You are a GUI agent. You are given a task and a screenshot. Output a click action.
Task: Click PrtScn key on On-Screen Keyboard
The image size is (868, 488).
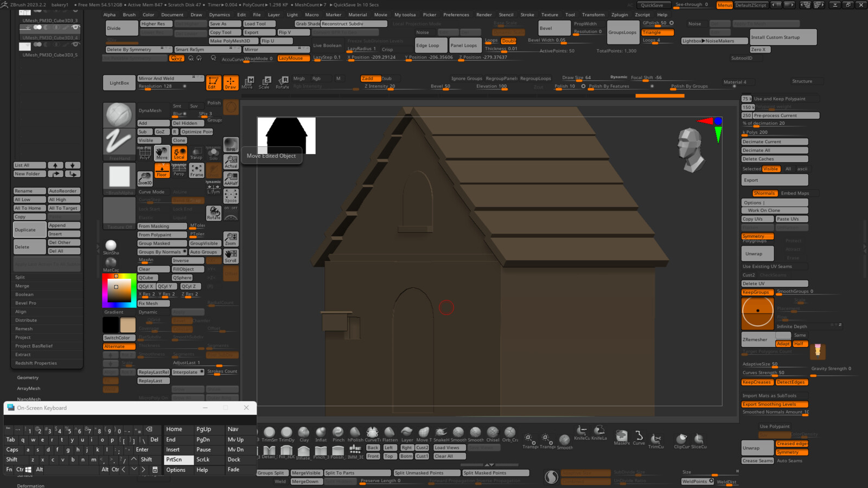click(x=178, y=459)
